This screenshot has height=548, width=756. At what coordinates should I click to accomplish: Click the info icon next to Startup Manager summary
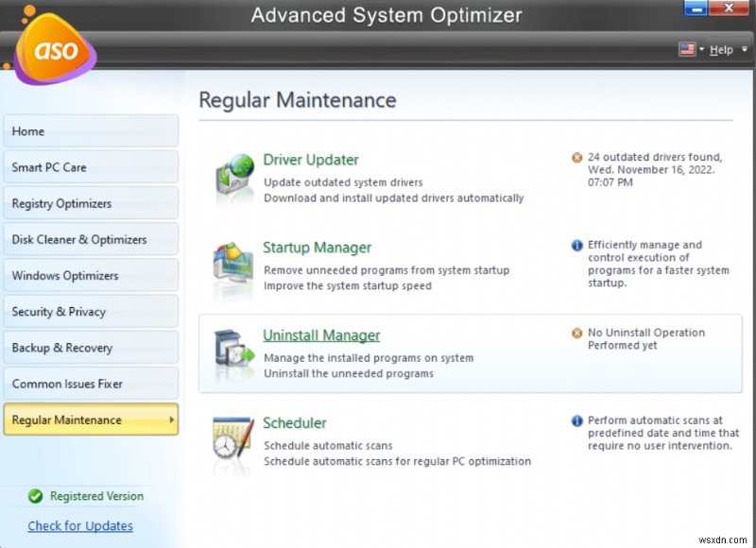click(576, 245)
